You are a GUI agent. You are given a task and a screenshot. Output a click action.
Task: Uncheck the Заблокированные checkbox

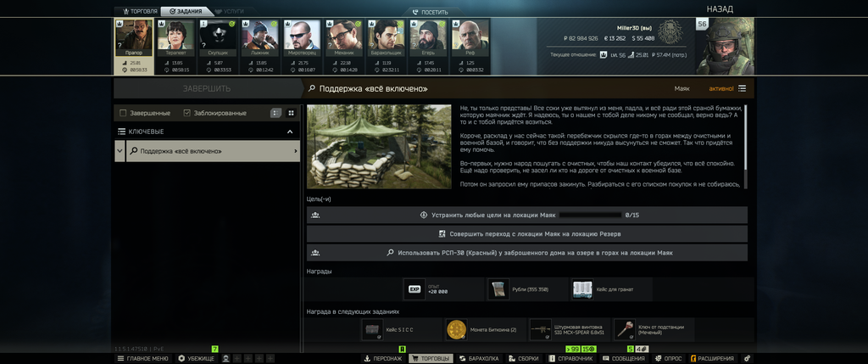tap(187, 113)
